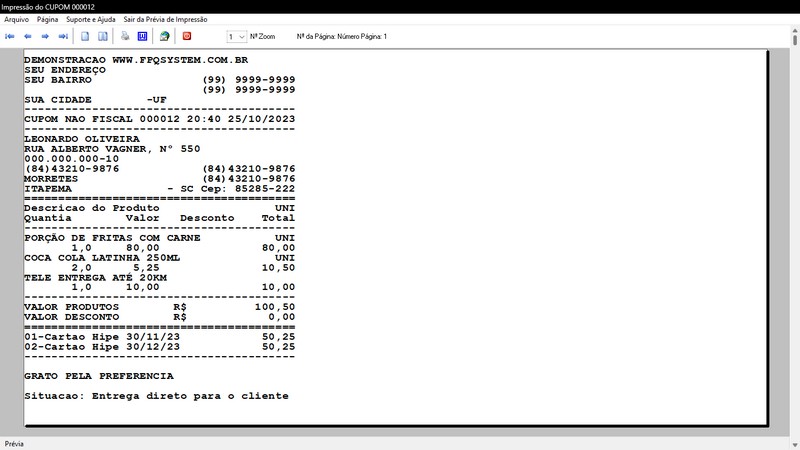Click the globe email export icon
The width and height of the screenshot is (800, 450).
164,36
